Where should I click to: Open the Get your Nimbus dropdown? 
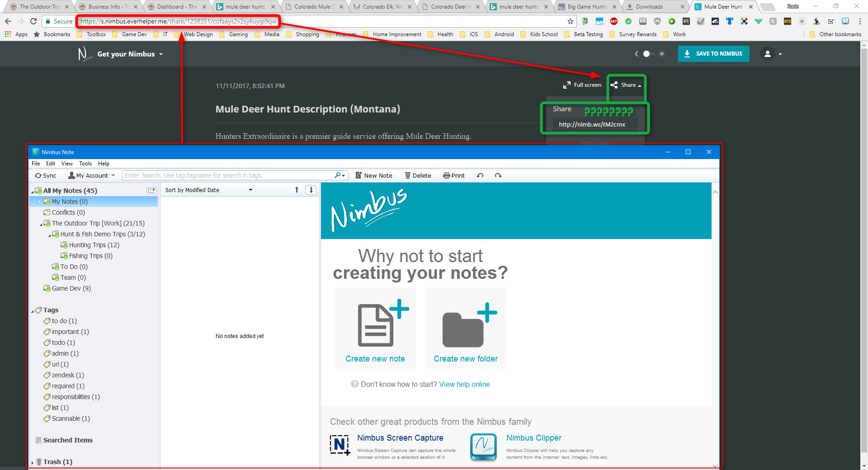pyautogui.click(x=130, y=54)
